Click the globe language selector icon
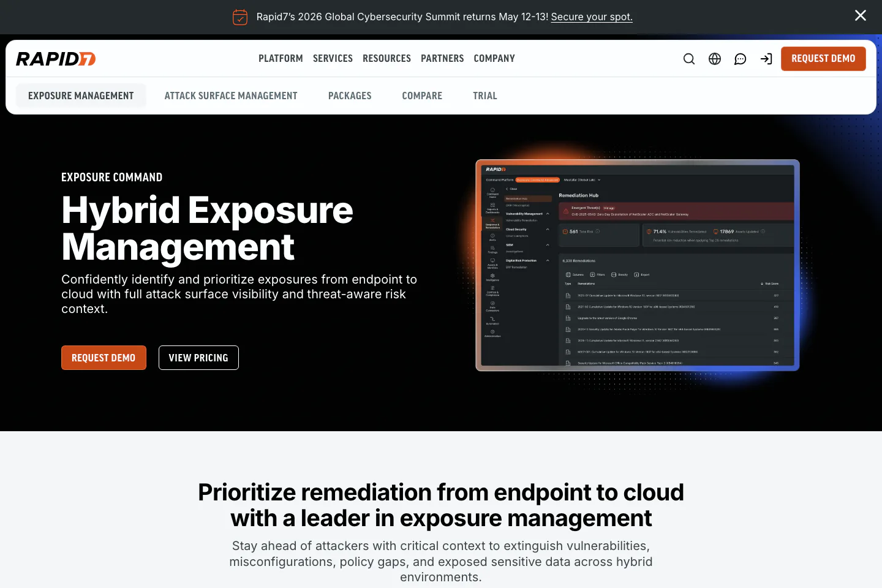The width and height of the screenshot is (882, 588). (715, 59)
